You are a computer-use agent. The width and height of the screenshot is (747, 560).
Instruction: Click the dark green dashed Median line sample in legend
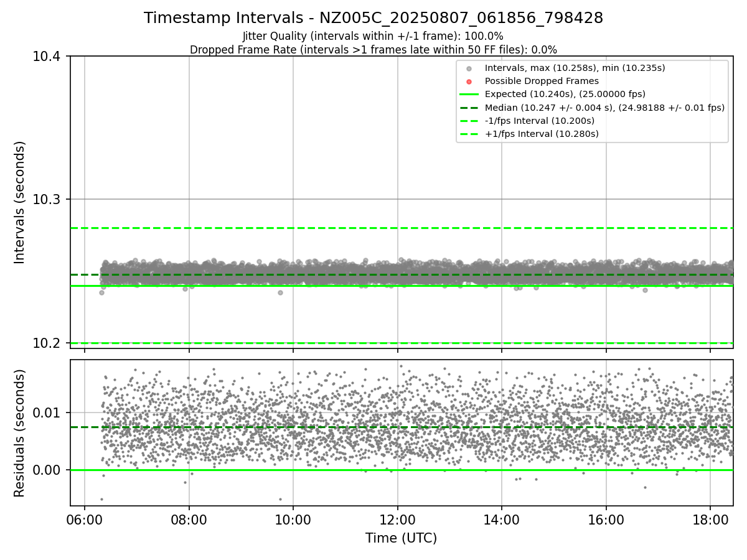[x=469, y=108]
